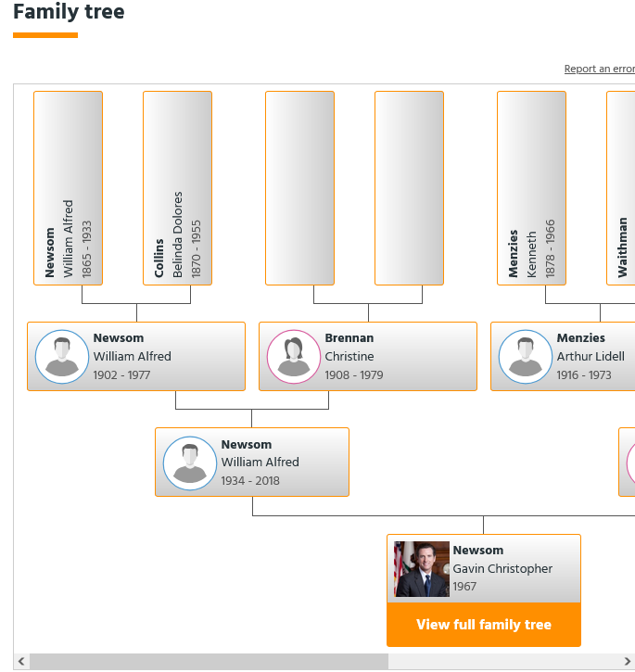635x672 pixels.
Task: Select the Waithman ancestor card
Action: coord(621,188)
